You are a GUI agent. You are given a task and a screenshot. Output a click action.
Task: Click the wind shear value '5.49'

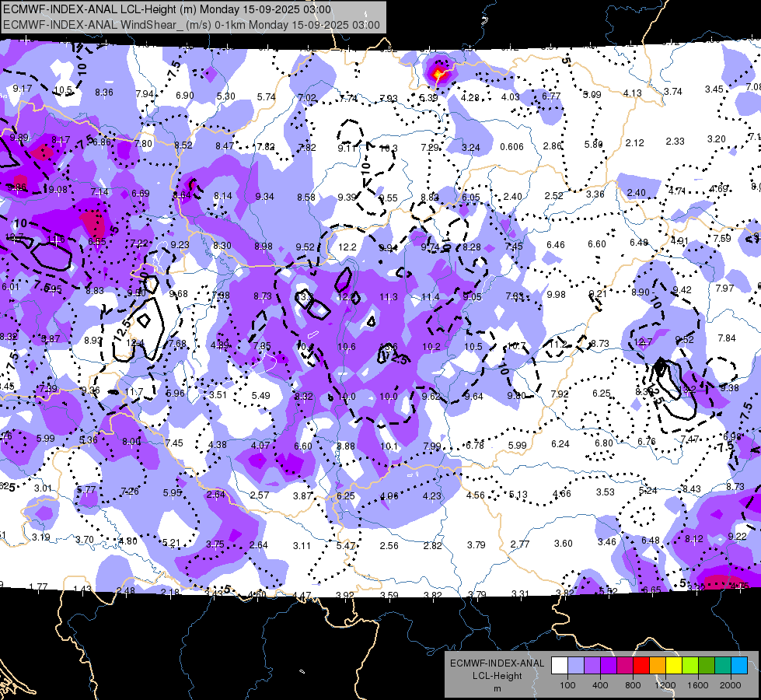coord(260,395)
